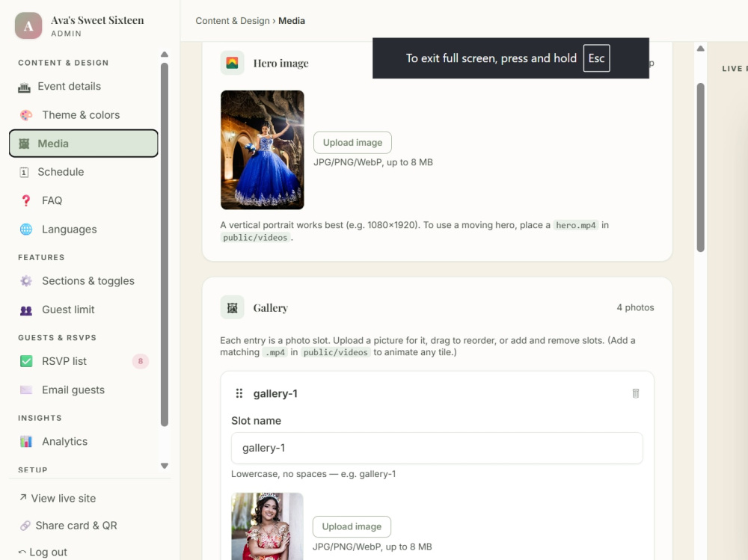This screenshot has height=560, width=748.
Task: Click the Share card link chain icon
Action: click(x=25, y=526)
